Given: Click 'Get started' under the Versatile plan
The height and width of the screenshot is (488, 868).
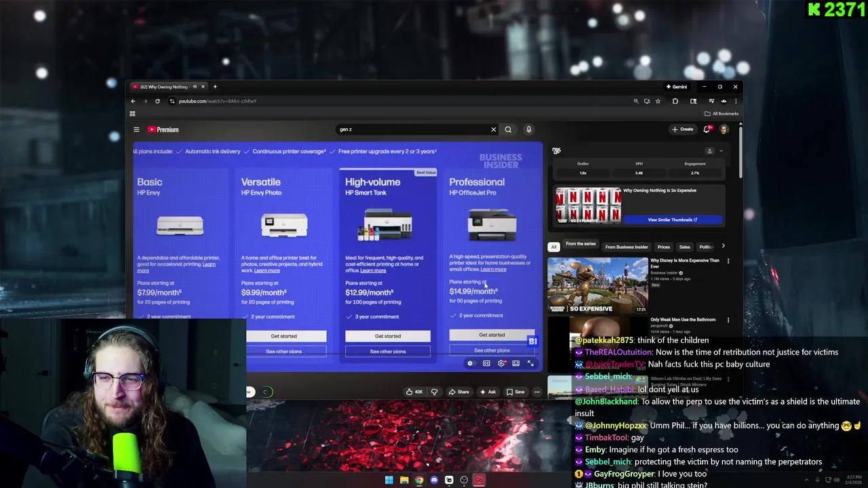Looking at the screenshot, I should pyautogui.click(x=283, y=336).
